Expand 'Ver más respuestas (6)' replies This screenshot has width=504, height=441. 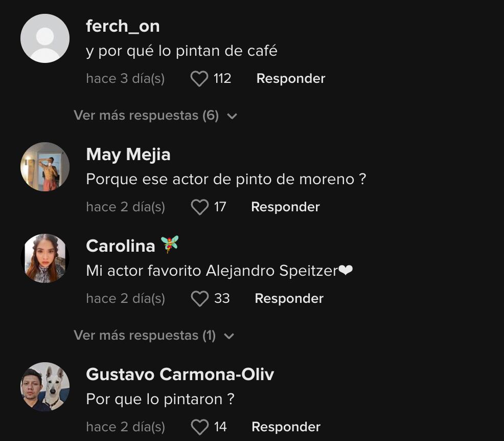(x=146, y=116)
